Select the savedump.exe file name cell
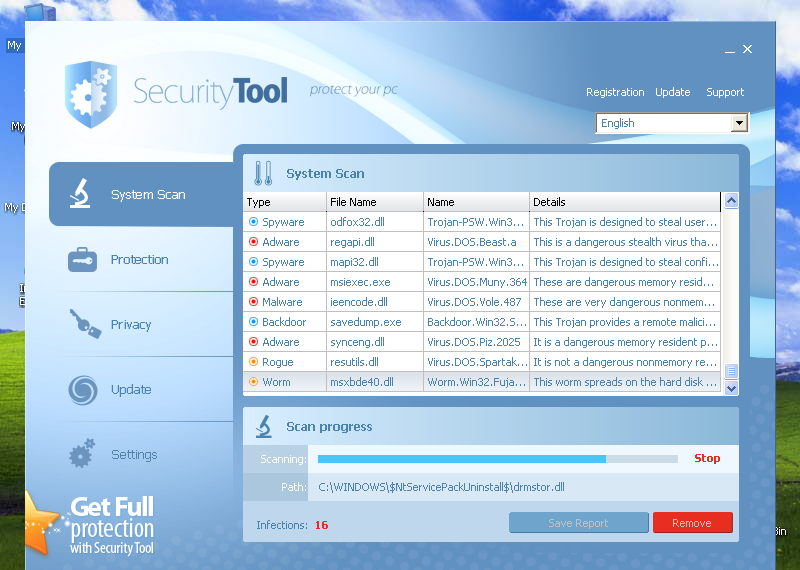 pyautogui.click(x=375, y=322)
